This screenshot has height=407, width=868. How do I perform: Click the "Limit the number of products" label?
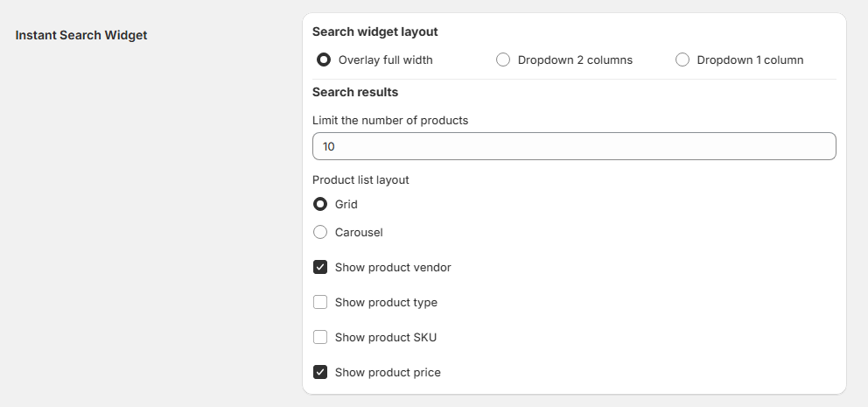[x=390, y=120]
